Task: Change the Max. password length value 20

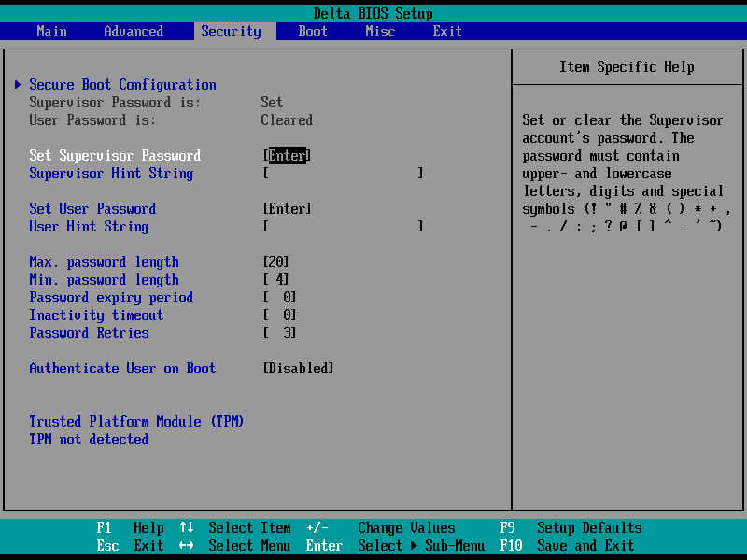Action: coord(275,262)
